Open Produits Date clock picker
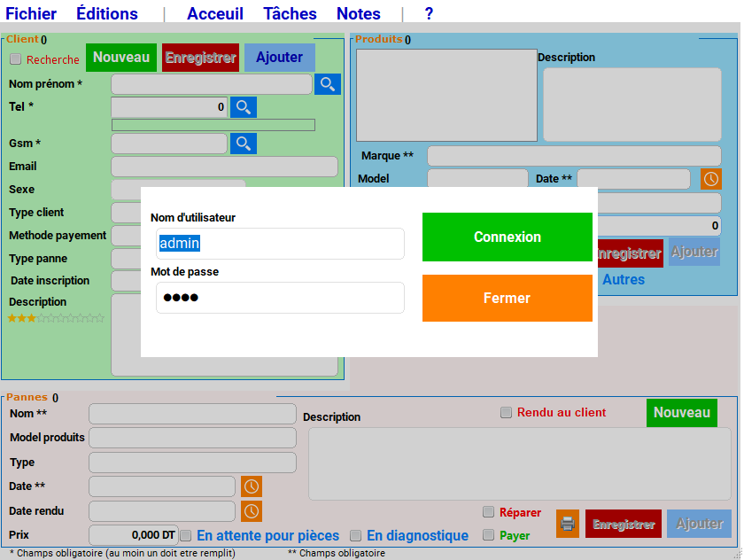This screenshot has height=560, width=744. [x=710, y=179]
